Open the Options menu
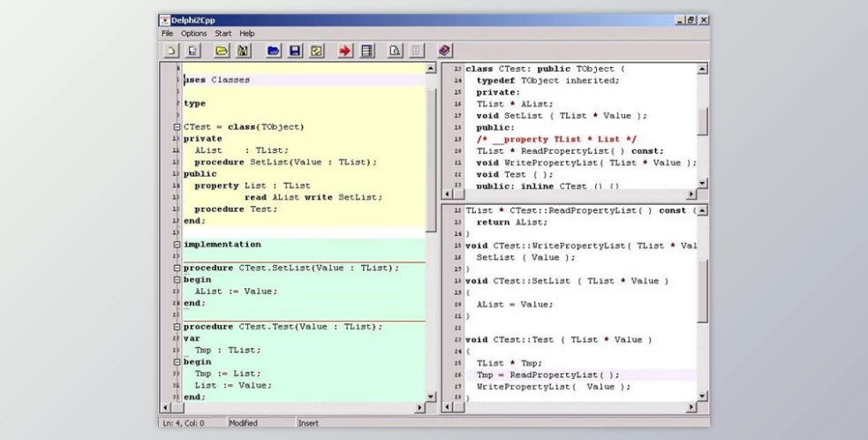Viewport: 868px width, 440px height. [193, 34]
